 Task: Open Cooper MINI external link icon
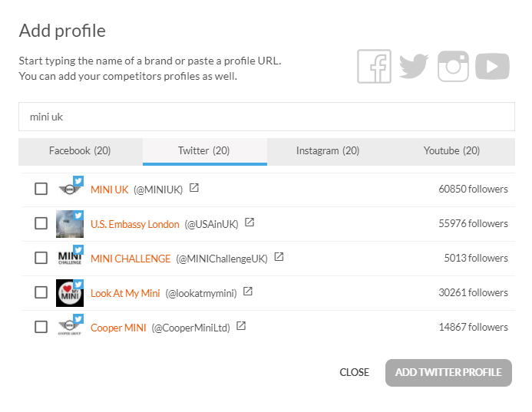(241, 326)
